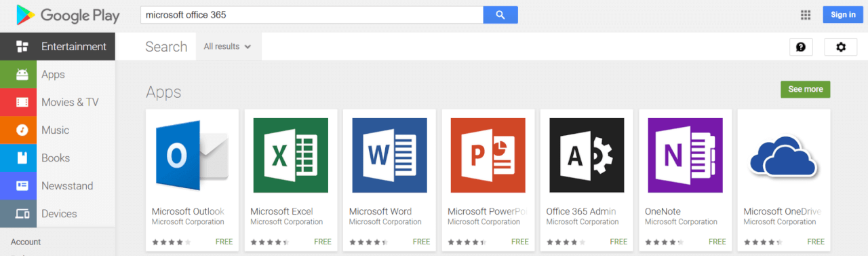868x256 pixels.
Task: Click the Entertainment sidebar icon
Action: 22,47
